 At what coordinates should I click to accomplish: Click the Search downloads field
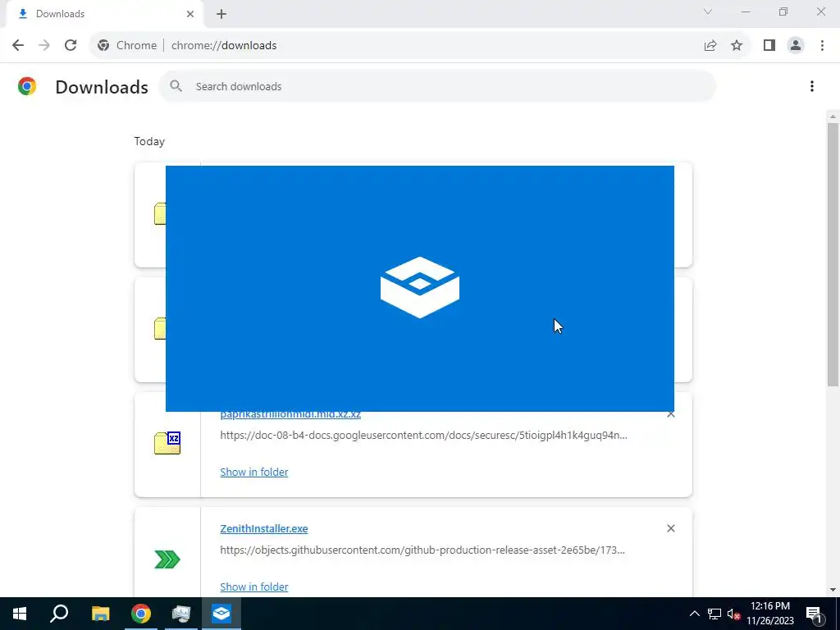[x=438, y=86]
